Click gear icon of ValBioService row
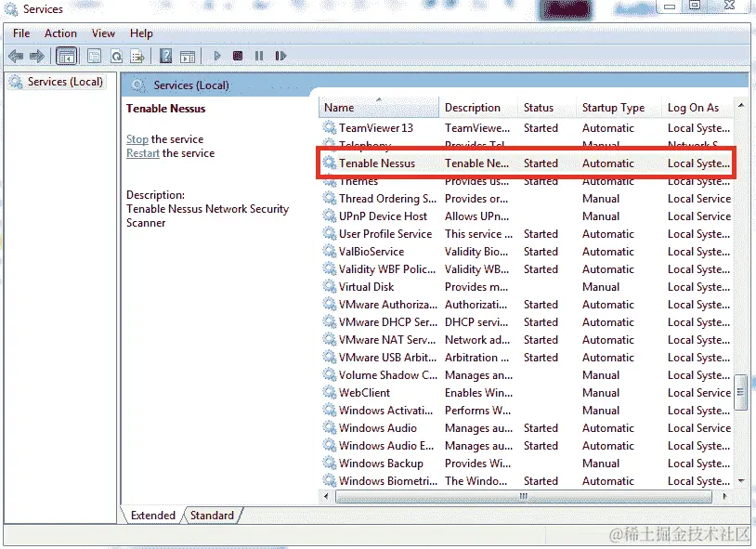The image size is (756, 549). 330,251
